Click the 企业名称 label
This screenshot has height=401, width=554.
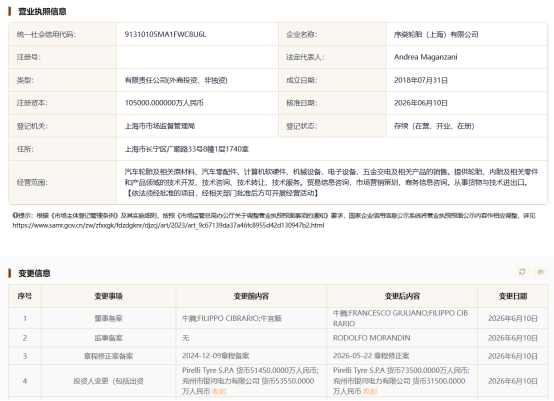coord(302,34)
